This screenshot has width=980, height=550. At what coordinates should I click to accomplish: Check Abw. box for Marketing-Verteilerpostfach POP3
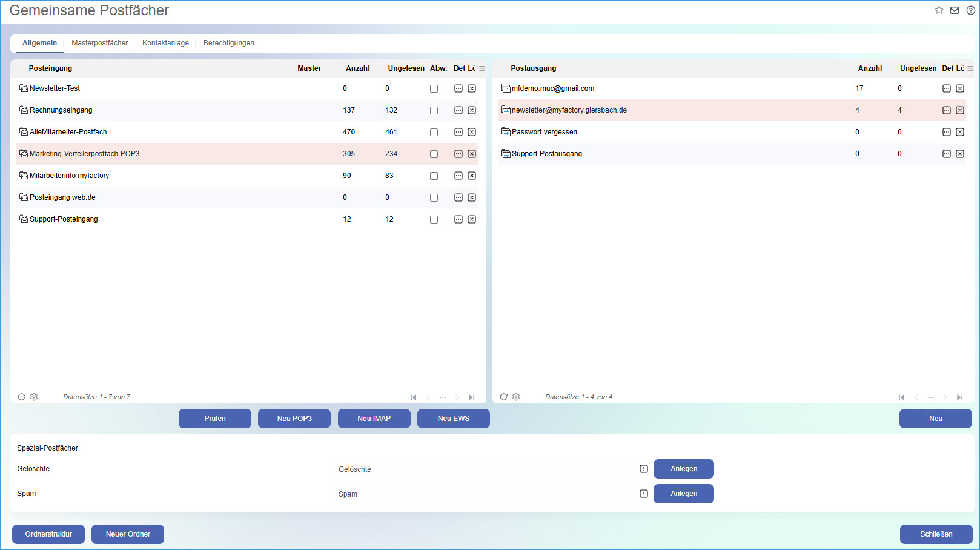[434, 154]
